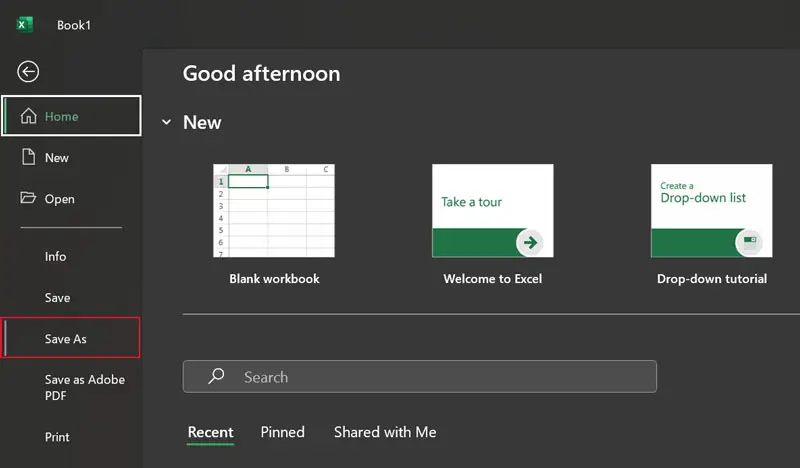Image resolution: width=800 pixels, height=468 pixels.
Task: Click the Excel logo icon
Action: click(x=24, y=24)
